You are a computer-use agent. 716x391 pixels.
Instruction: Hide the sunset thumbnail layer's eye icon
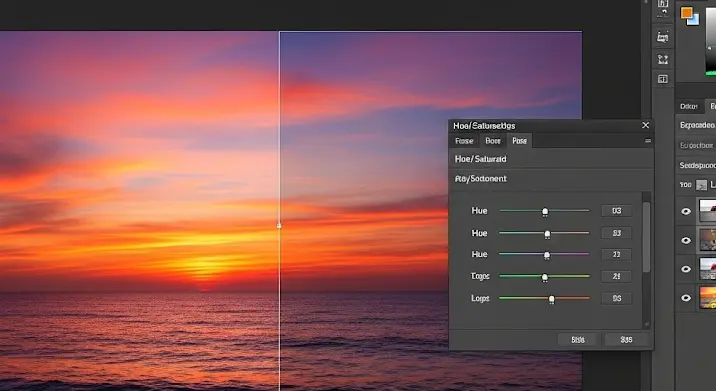(x=686, y=298)
